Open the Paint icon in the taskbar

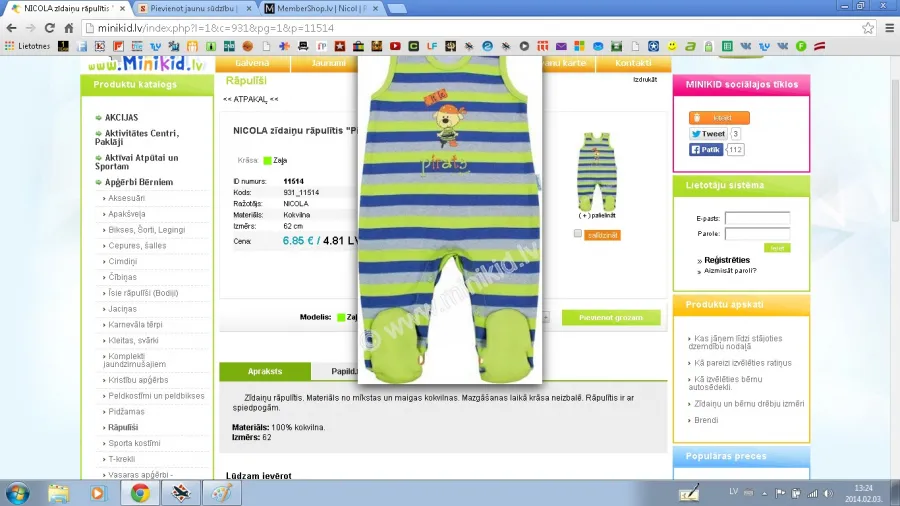[222, 493]
